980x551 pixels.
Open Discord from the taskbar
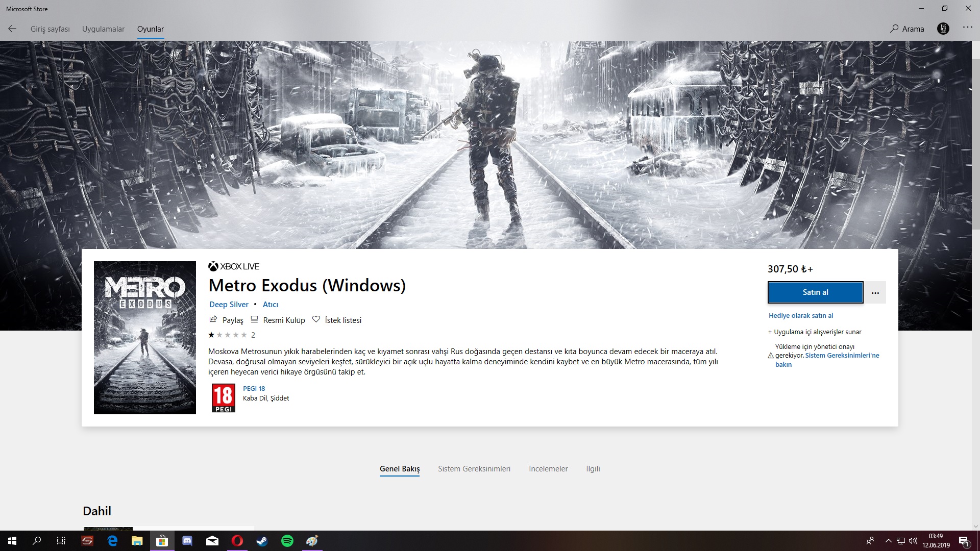coord(187,541)
